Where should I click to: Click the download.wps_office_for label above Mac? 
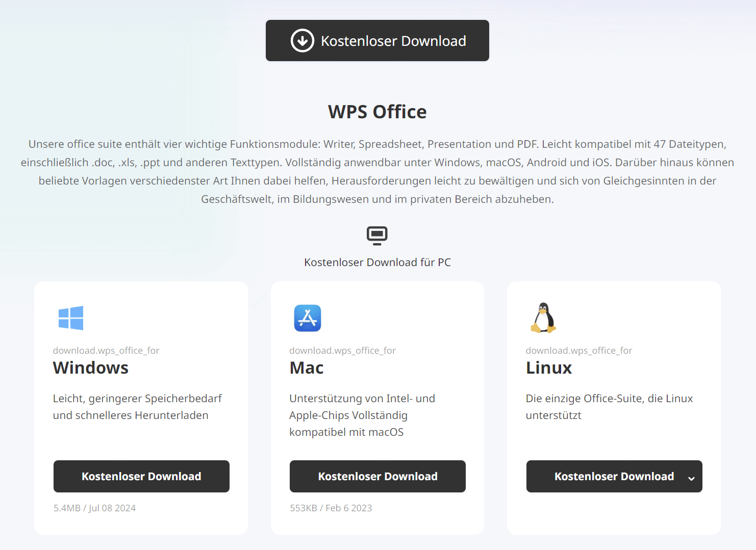pyautogui.click(x=342, y=350)
